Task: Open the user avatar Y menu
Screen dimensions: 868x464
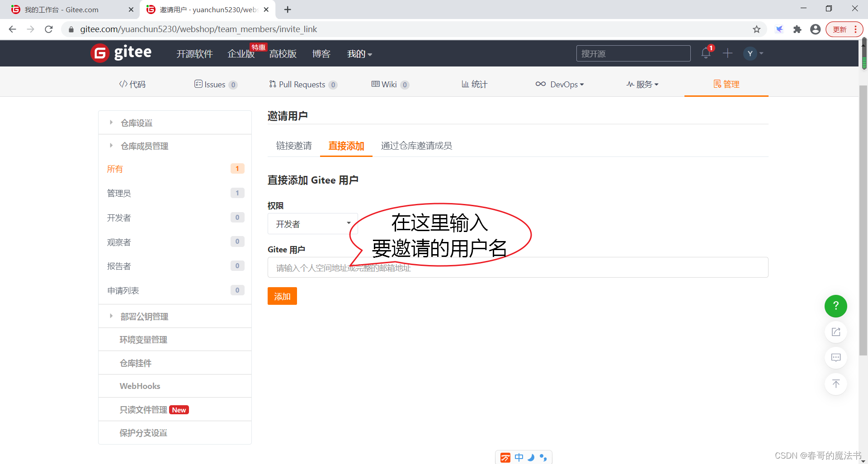Action: (x=753, y=53)
